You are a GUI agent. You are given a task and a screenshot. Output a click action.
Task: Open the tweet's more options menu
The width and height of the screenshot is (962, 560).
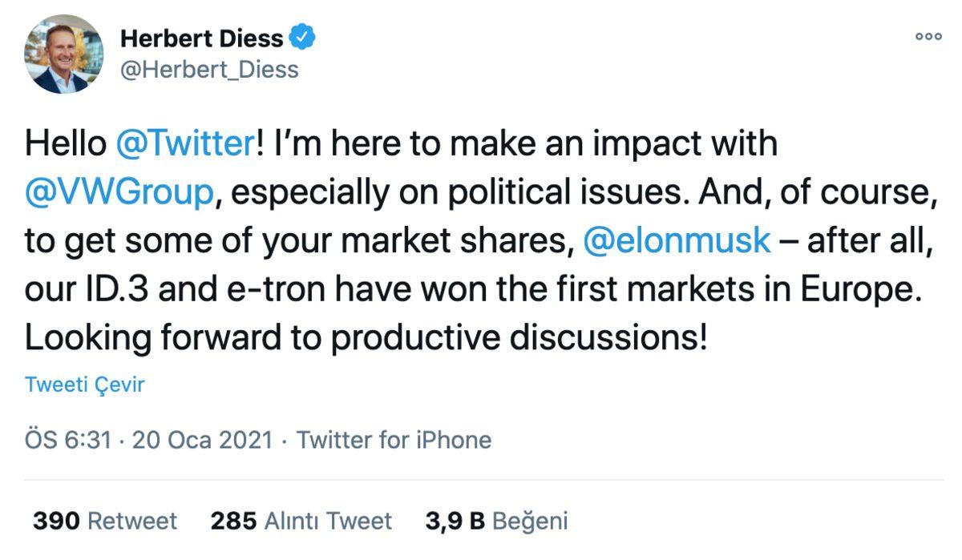click(928, 36)
